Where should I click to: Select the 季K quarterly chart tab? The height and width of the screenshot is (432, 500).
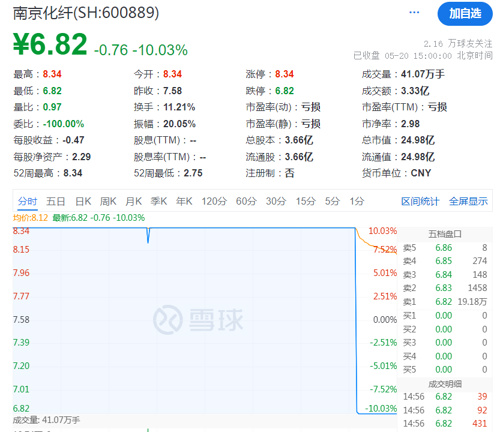click(159, 201)
